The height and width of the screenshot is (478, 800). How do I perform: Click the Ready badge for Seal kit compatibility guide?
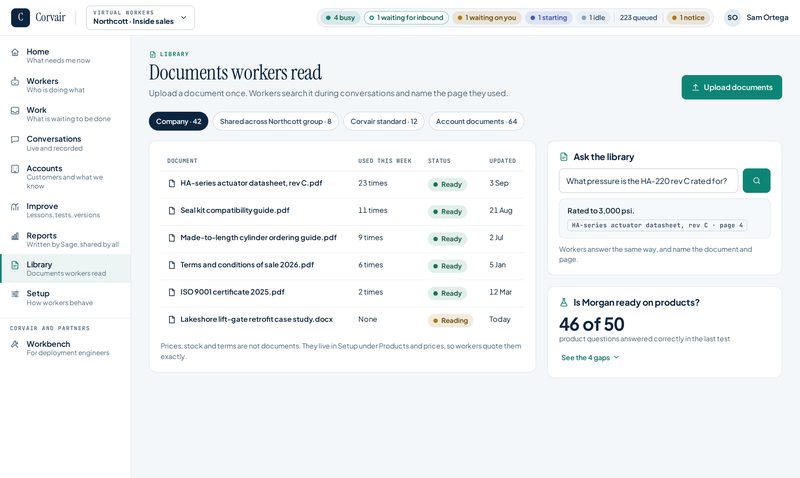click(447, 212)
